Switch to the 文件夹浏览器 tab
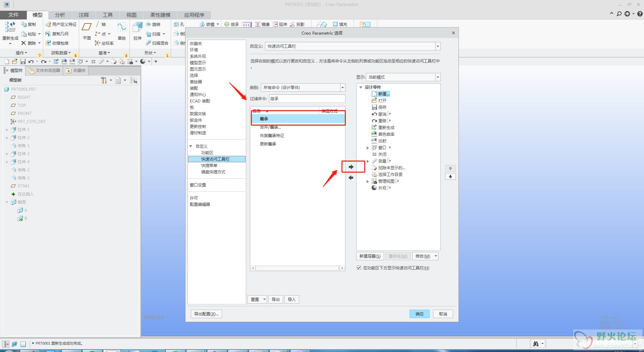The image size is (644, 352). (45, 71)
